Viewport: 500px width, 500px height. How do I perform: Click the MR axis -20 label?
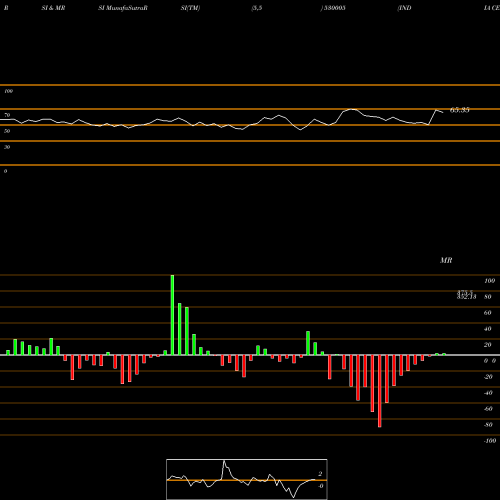(x=488, y=377)
